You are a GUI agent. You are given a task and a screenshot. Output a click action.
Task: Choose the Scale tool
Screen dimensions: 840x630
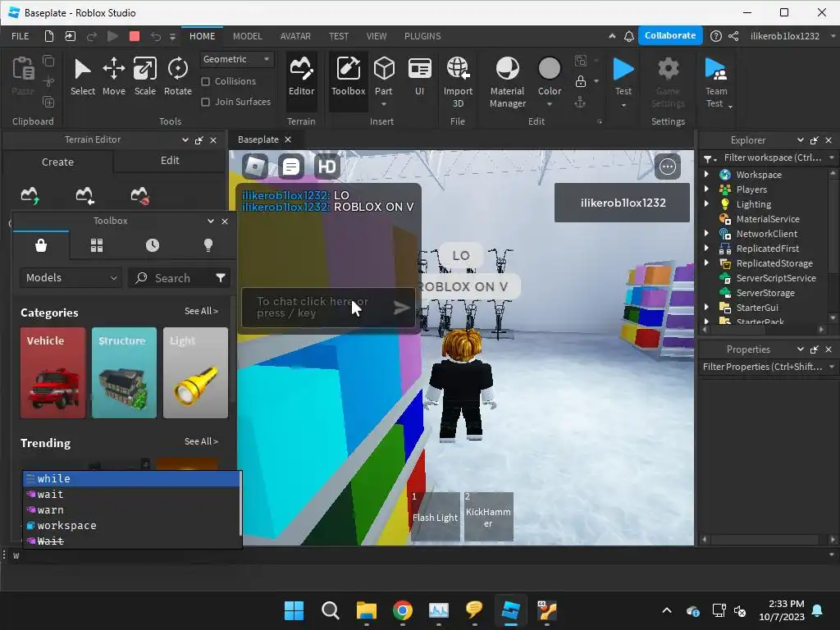pos(144,77)
